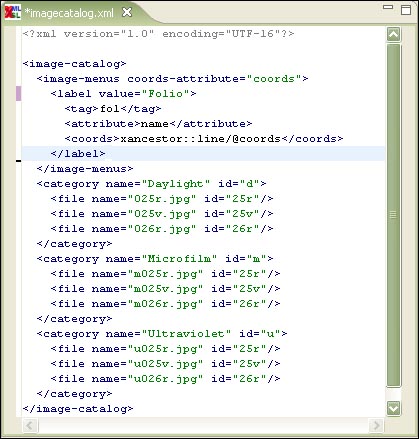Click the vertical scrollbar thumb
This screenshot has height=439, width=419.
point(393,216)
